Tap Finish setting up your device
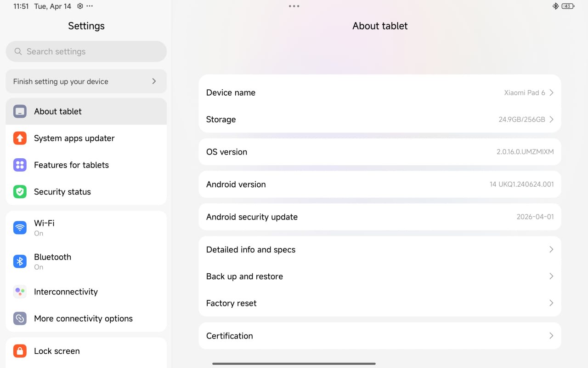Image resolution: width=588 pixels, height=368 pixels. pyautogui.click(x=86, y=81)
